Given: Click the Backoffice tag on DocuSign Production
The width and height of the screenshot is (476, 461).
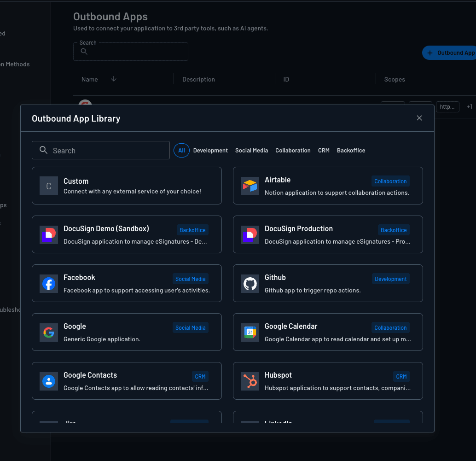Looking at the screenshot, I should 394,230.
